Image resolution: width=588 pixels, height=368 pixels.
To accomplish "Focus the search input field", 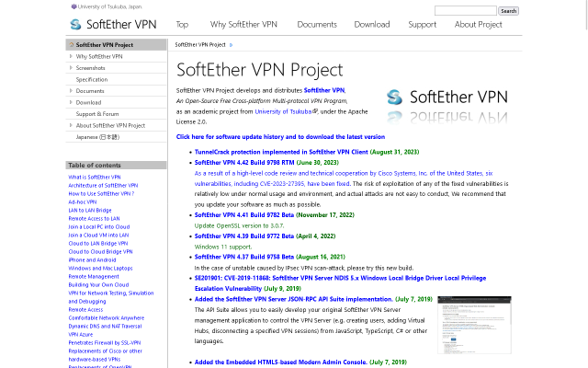I will pyautogui.click(x=466, y=10).
